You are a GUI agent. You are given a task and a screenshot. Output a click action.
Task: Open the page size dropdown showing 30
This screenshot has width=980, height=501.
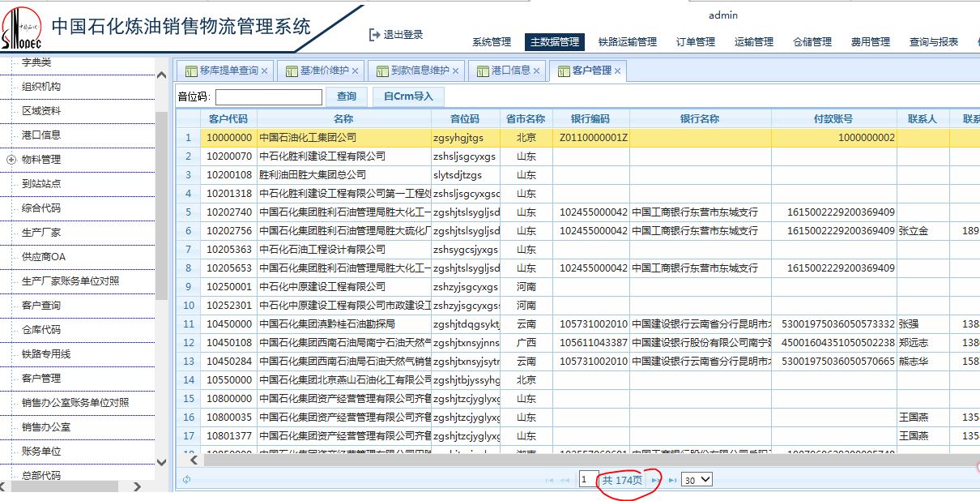(x=697, y=480)
